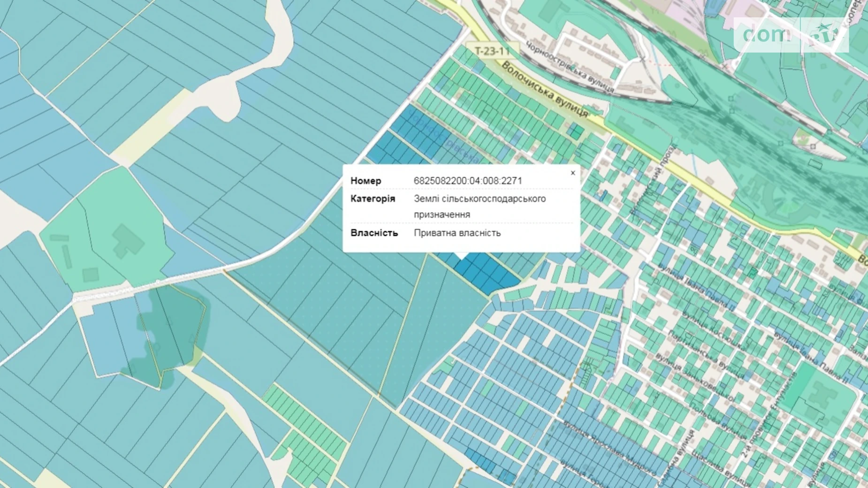
Task: Click the Власність label in popup
Action: pos(374,233)
